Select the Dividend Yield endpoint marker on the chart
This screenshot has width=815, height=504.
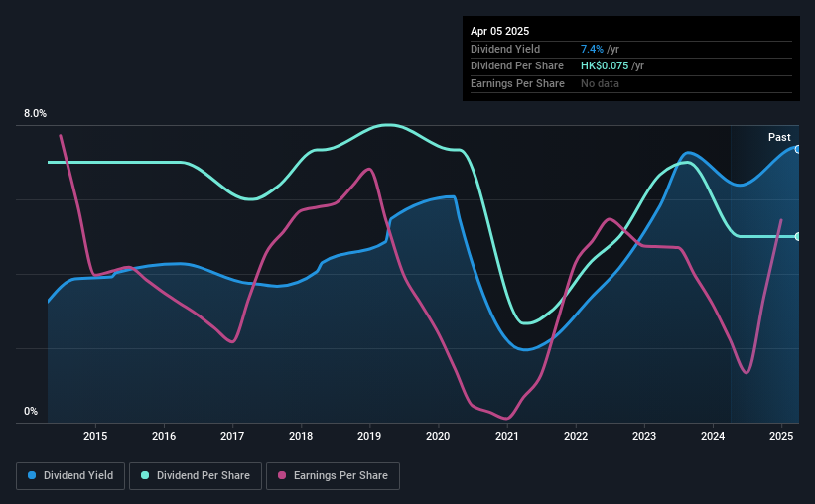[x=798, y=149]
